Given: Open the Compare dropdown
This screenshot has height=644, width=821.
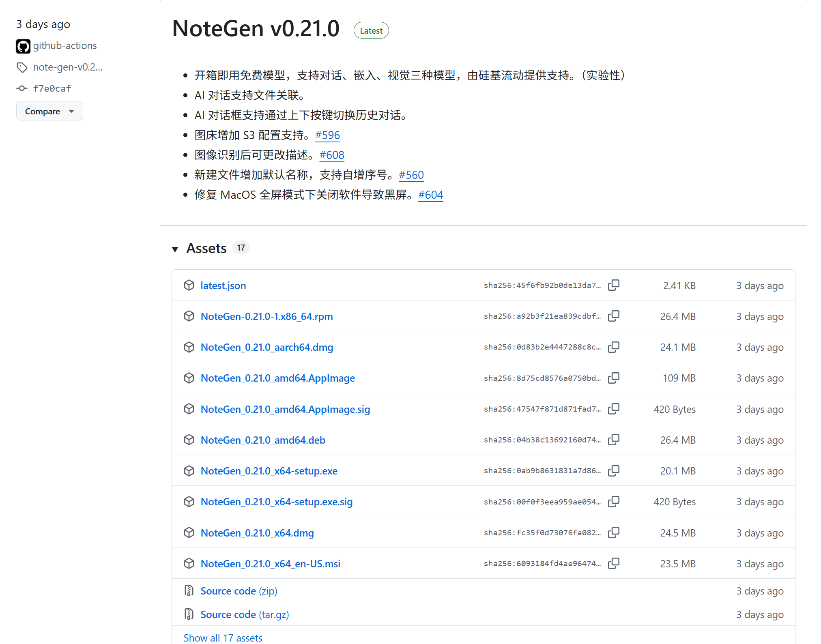Looking at the screenshot, I should 49,111.
